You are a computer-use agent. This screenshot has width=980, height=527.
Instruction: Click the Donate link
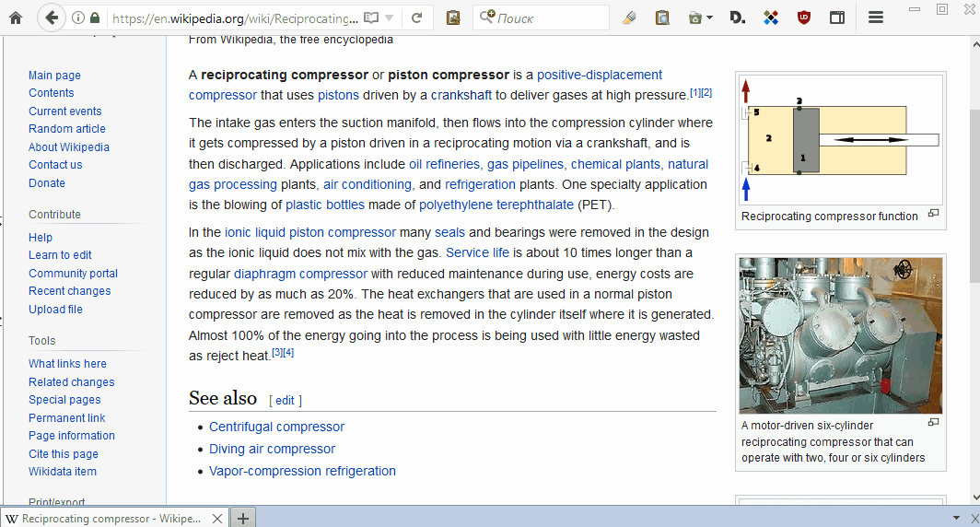[47, 182]
